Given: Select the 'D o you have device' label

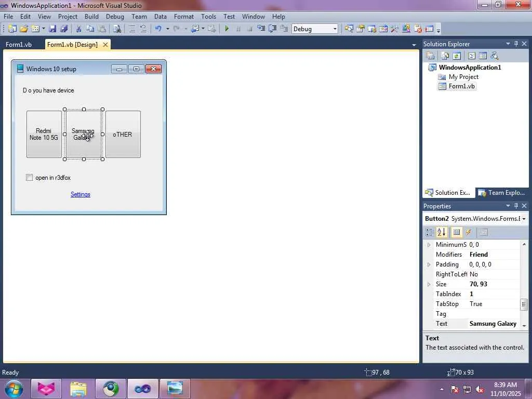Looking at the screenshot, I should pyautogui.click(x=48, y=90).
